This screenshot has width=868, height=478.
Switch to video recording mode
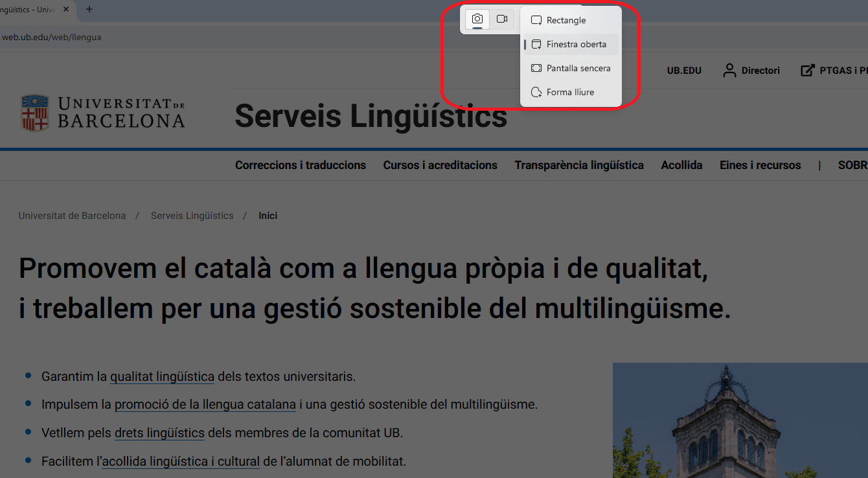coord(501,19)
